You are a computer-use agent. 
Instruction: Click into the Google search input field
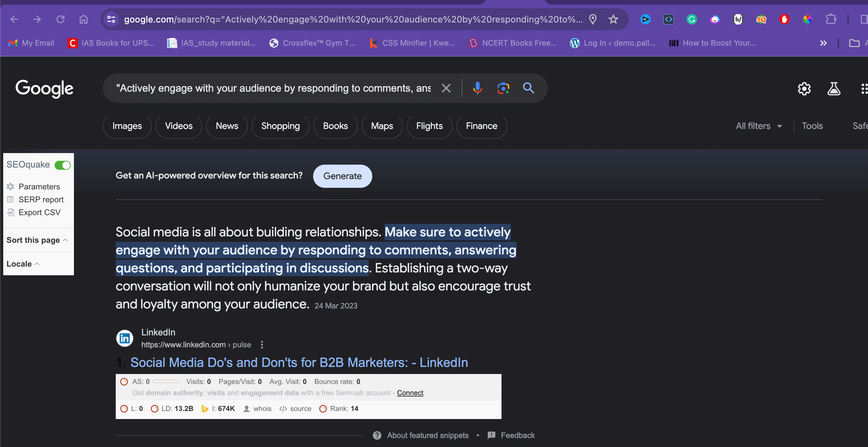(273, 88)
